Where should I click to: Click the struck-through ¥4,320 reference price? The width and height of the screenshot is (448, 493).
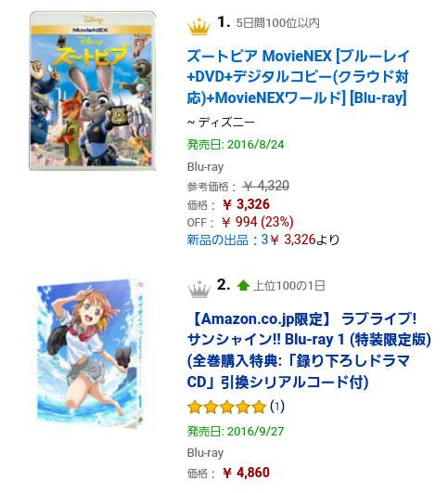point(266,186)
